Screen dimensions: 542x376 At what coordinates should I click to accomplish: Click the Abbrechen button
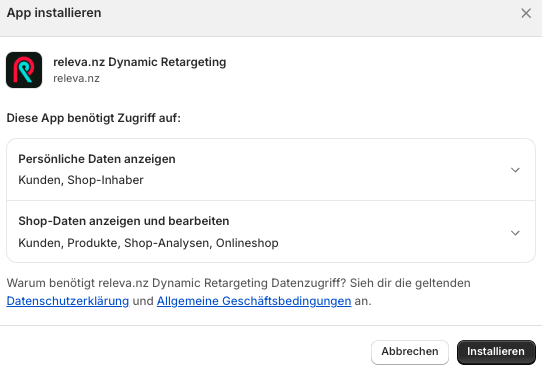point(410,352)
